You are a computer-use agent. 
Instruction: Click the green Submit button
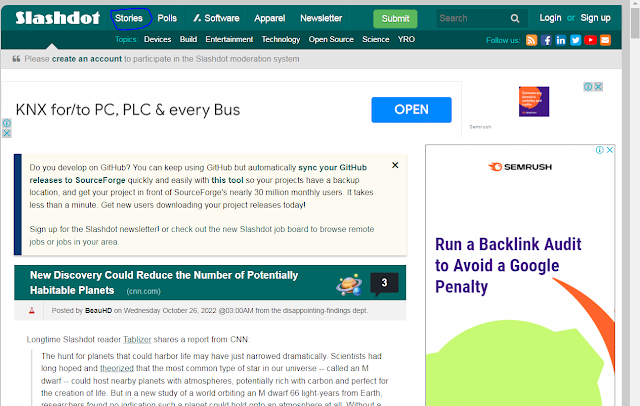point(395,19)
